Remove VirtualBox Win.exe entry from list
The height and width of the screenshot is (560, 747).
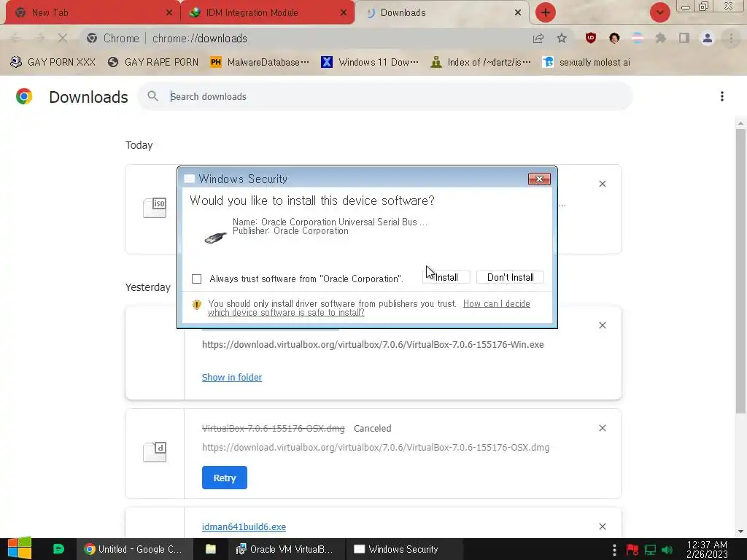tap(602, 325)
